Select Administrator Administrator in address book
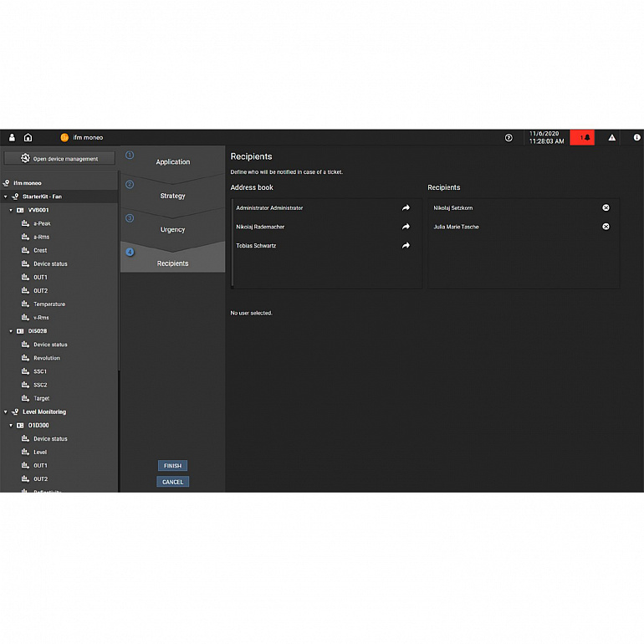Screen dimensions: 644x644 [269, 207]
